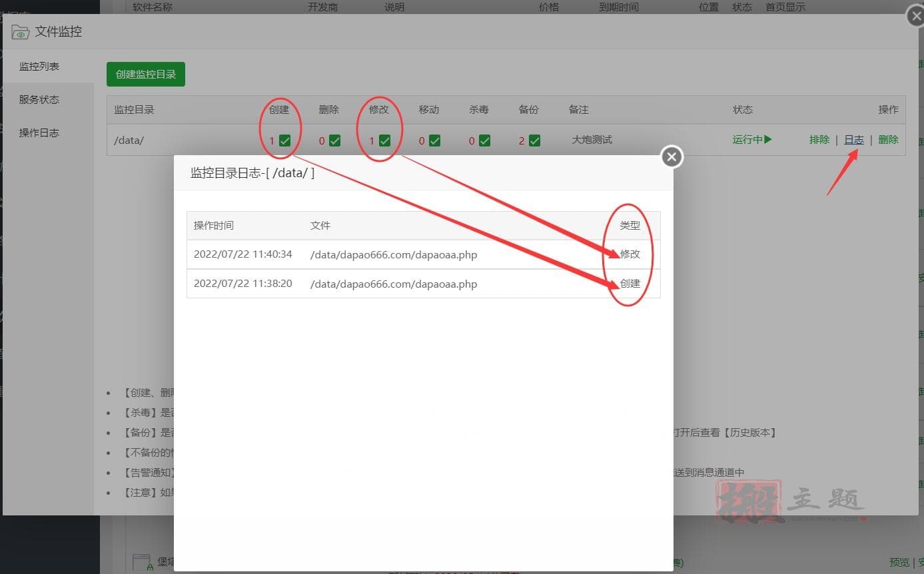
Task: Click the 文件监控 folder icon
Action: pyautogui.click(x=20, y=32)
